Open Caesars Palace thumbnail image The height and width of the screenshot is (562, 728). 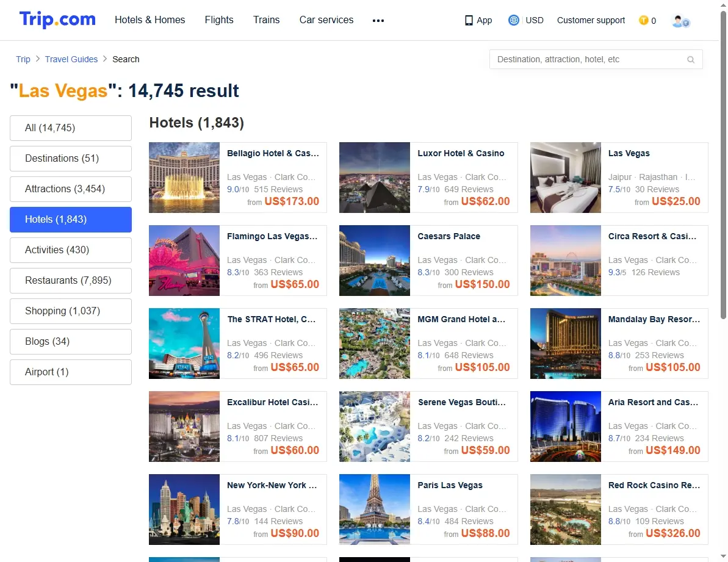[375, 261]
